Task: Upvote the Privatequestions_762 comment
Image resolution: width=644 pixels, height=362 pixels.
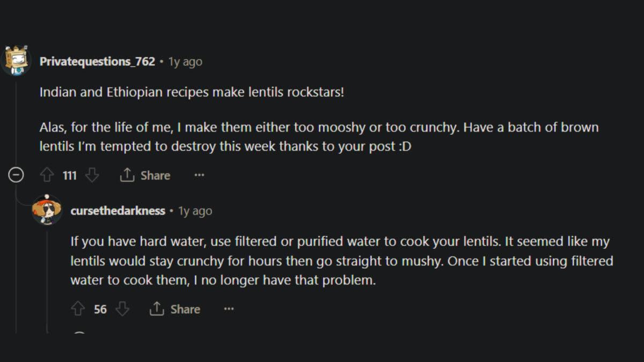Action: coord(47,175)
